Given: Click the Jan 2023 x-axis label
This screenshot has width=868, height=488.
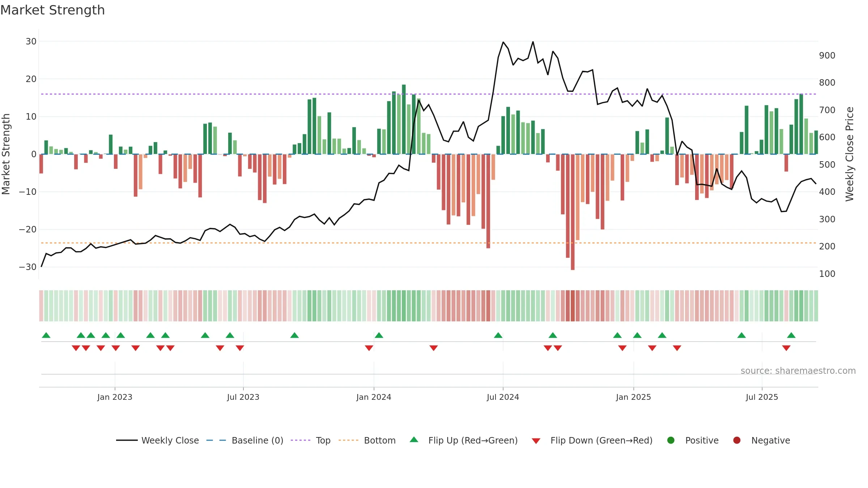Looking at the screenshot, I should click(115, 397).
